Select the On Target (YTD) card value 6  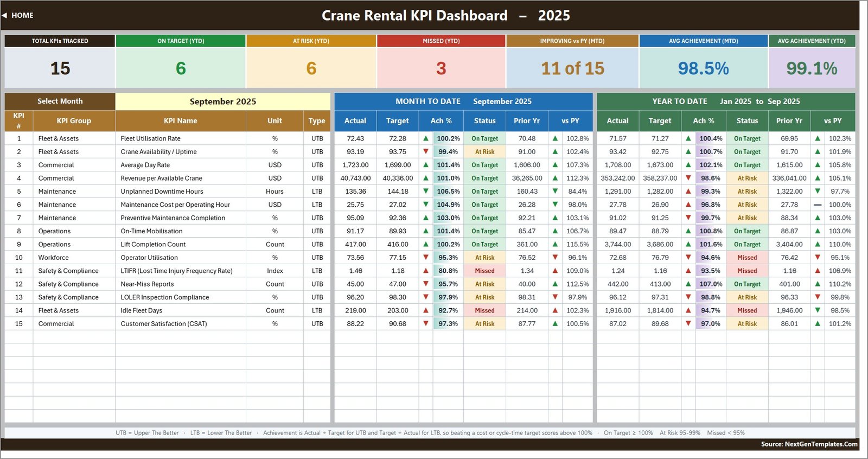pyautogui.click(x=181, y=68)
